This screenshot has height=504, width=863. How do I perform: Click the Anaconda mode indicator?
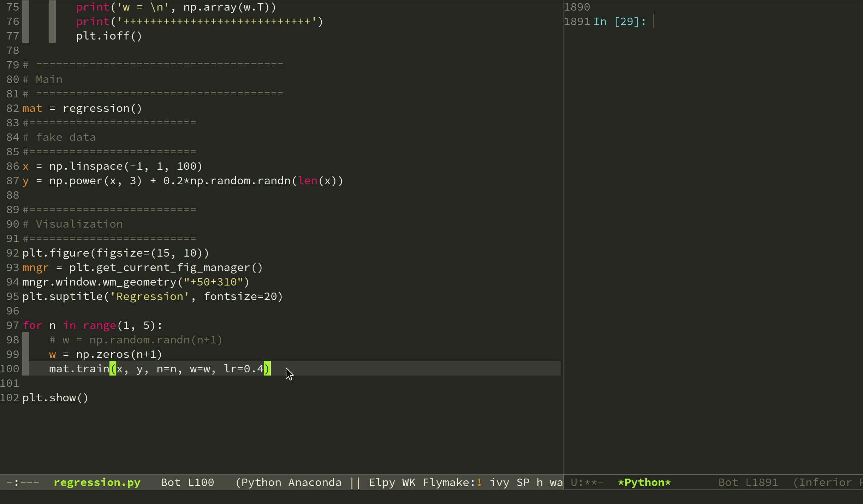[315, 482]
